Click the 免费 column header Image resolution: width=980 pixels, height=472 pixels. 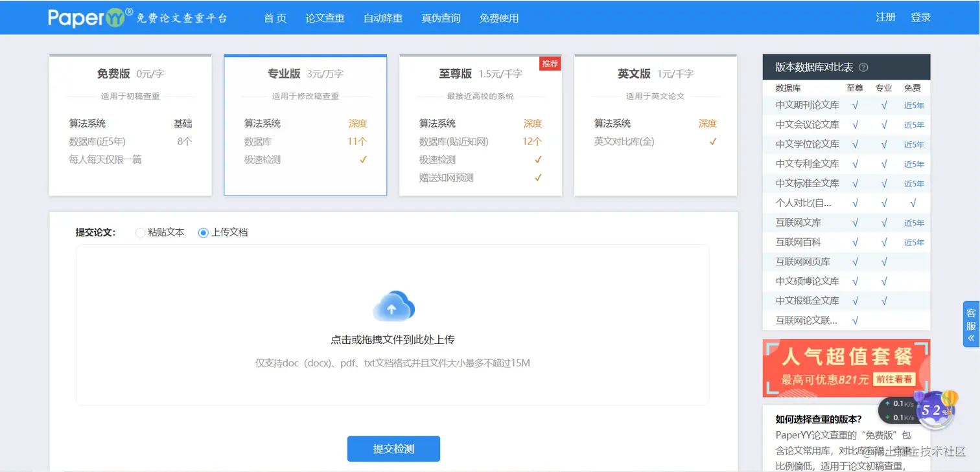click(913, 88)
